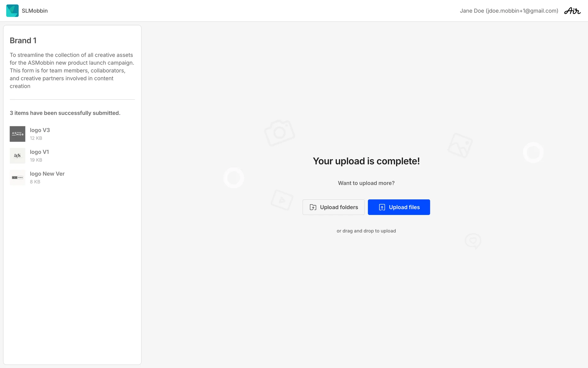Open the logo V1 thumbnail
Screen dimensions: 588x368
(17, 156)
